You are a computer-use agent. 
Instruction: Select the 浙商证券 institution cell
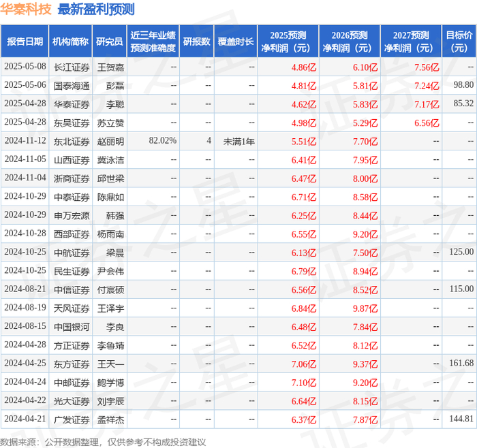click(x=72, y=178)
